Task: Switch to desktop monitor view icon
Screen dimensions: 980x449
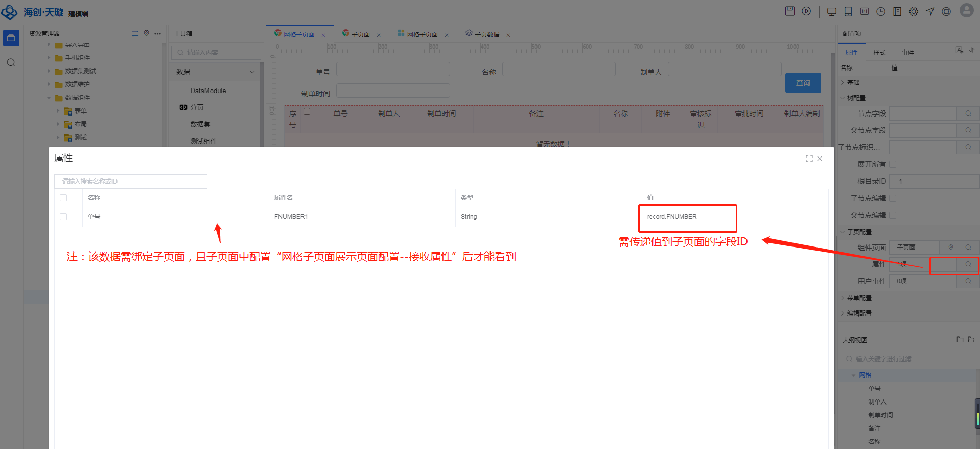Action: (x=831, y=12)
